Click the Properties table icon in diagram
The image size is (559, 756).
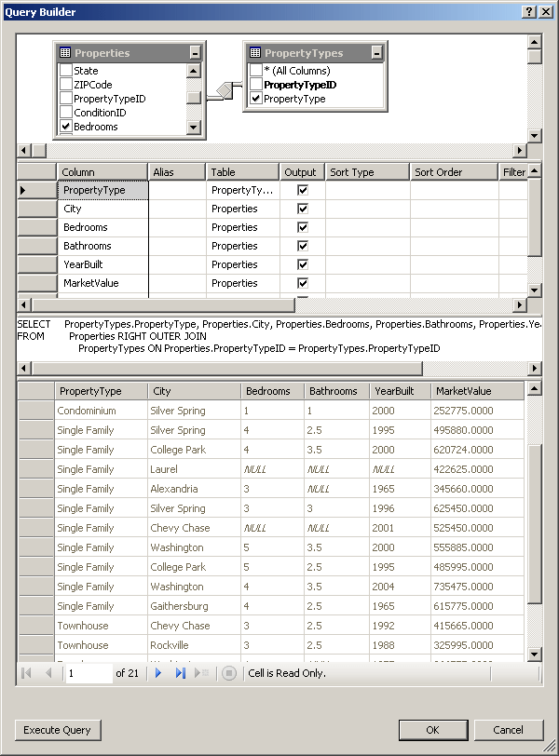[x=65, y=52]
